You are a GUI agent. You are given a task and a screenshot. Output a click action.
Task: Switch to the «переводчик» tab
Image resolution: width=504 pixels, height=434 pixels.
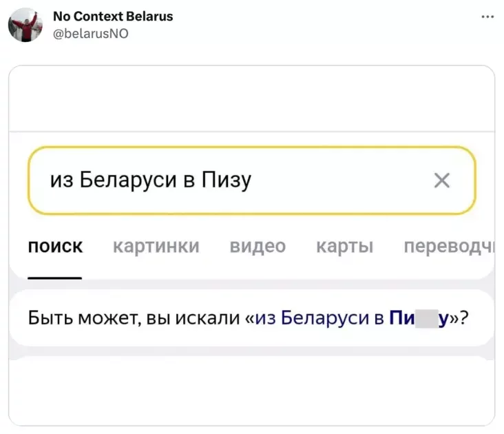pyautogui.click(x=448, y=246)
